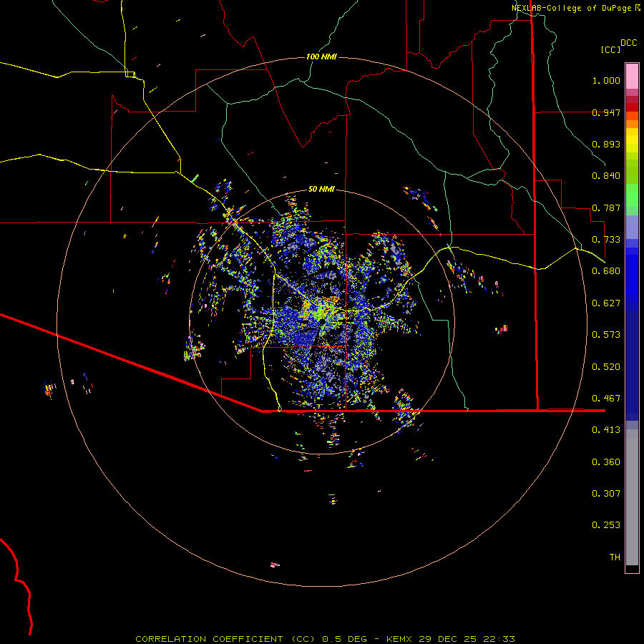
Task: Click the 1.000 value on the color scale
Action: 606,80
